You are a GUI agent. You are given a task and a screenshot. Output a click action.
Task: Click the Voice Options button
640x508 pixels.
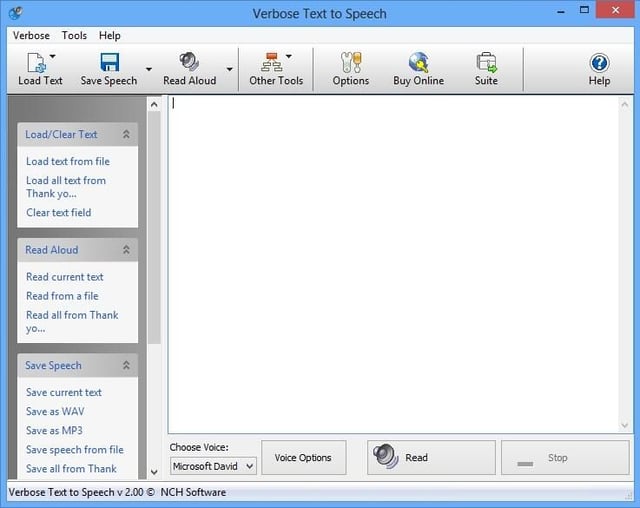click(x=303, y=457)
